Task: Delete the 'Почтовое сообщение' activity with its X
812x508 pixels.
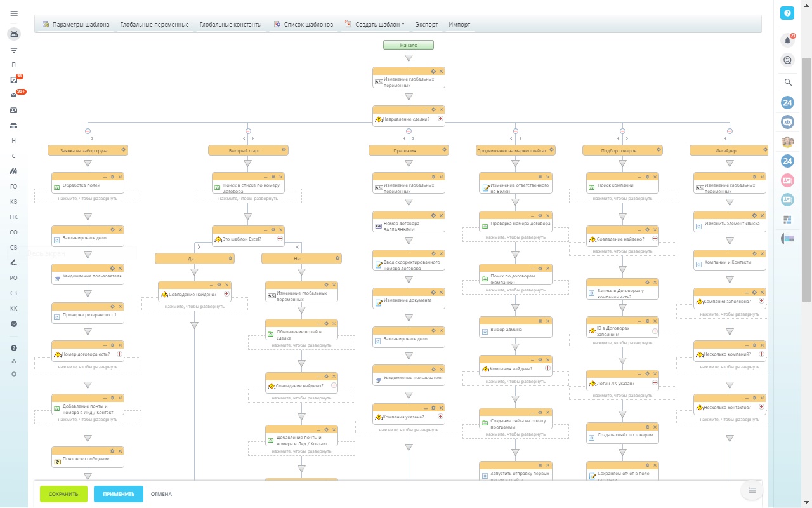Action: pos(120,450)
